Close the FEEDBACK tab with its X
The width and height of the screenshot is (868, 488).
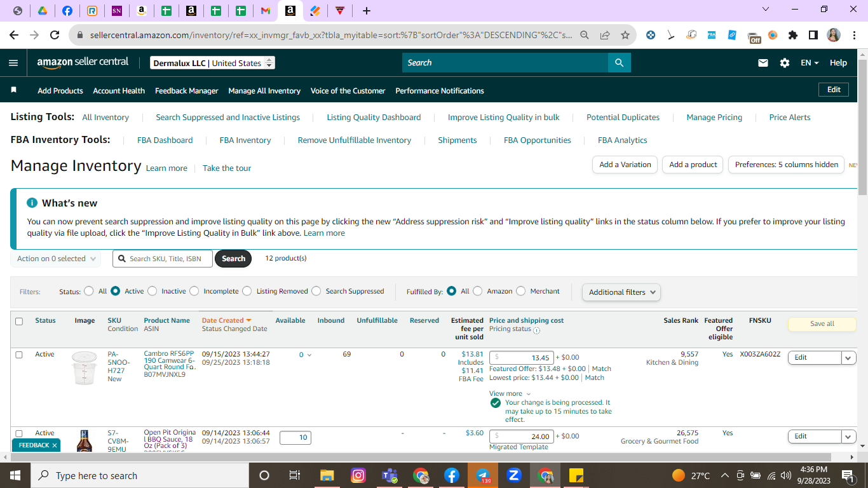(x=55, y=445)
